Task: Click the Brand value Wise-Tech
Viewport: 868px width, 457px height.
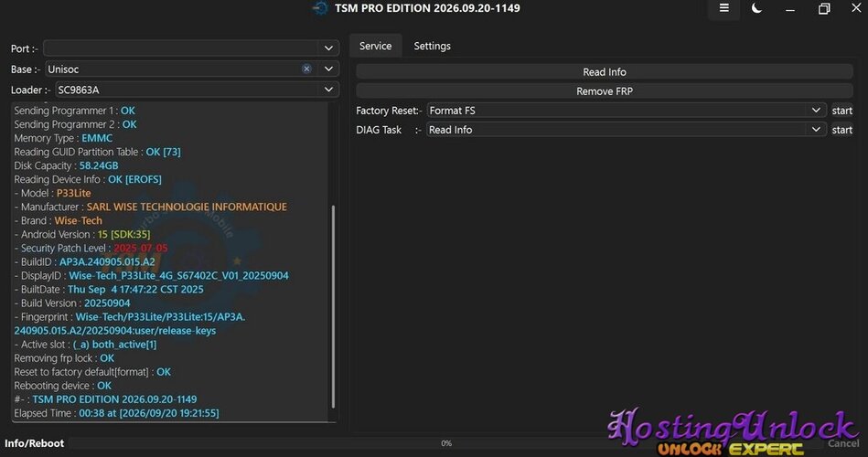Action: pyautogui.click(x=78, y=220)
